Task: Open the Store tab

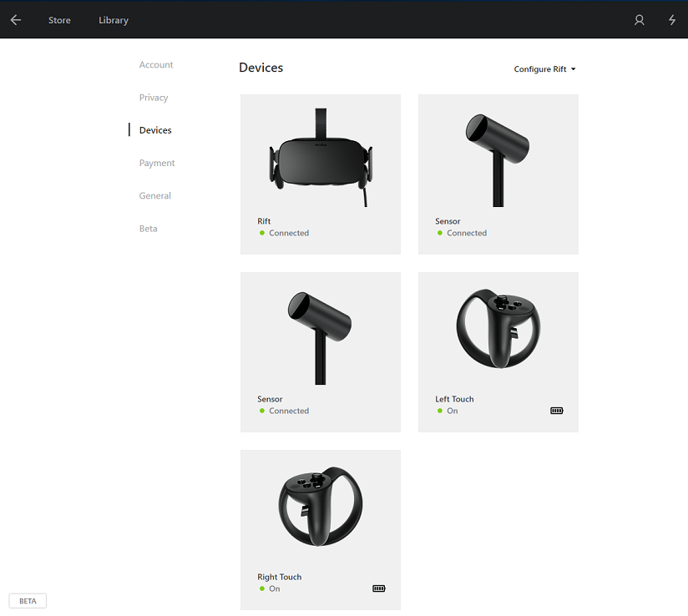Action: coord(59,20)
